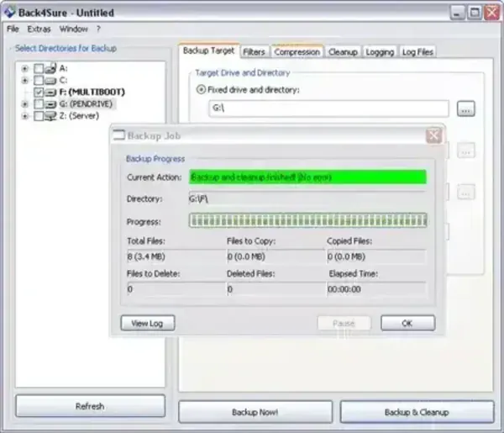Select the F: (MULTIBOOT) tree label
The height and width of the screenshot is (433, 504).
point(92,92)
